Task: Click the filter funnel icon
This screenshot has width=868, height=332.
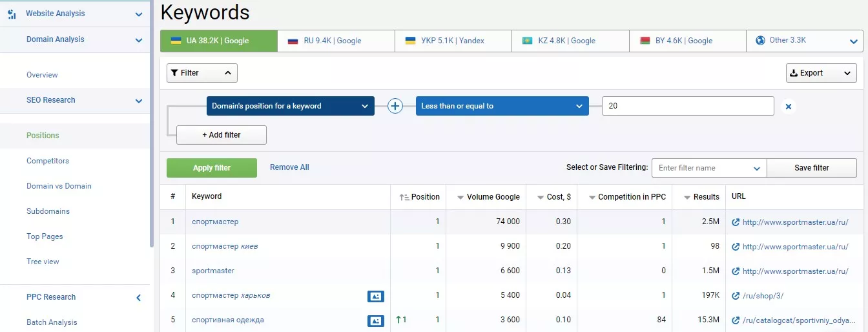Action: 174,73
